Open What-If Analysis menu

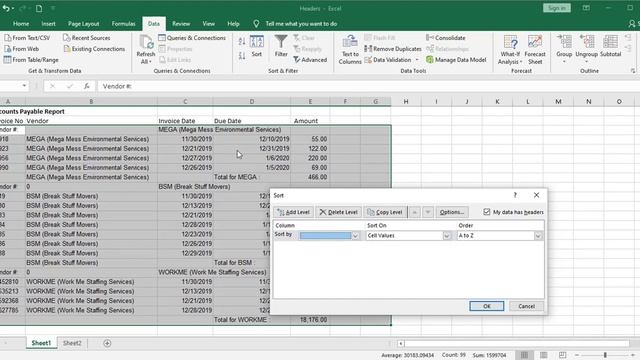click(510, 50)
